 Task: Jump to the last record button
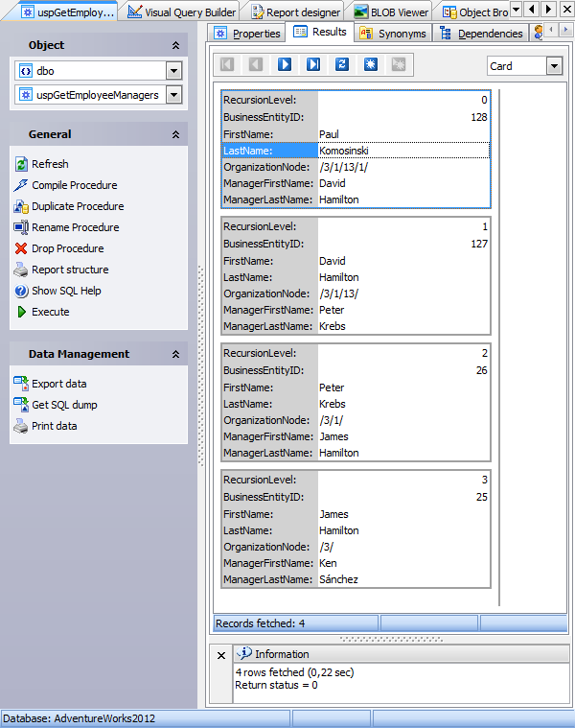pos(313,64)
